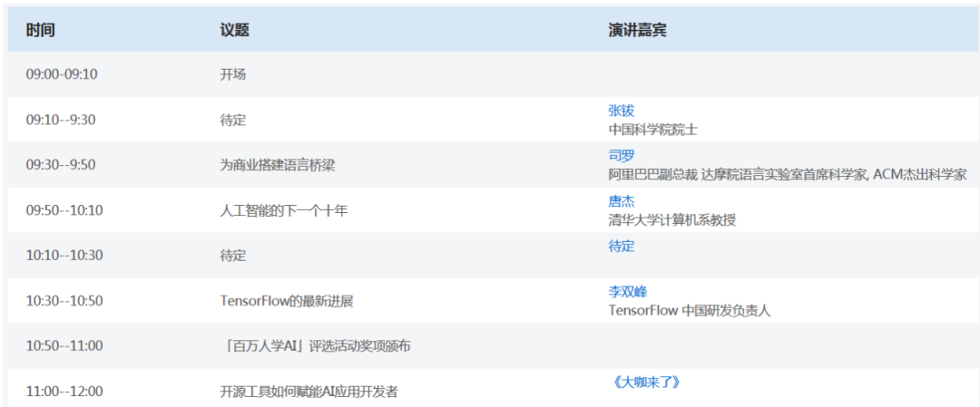Select the topic 开场

(232, 74)
